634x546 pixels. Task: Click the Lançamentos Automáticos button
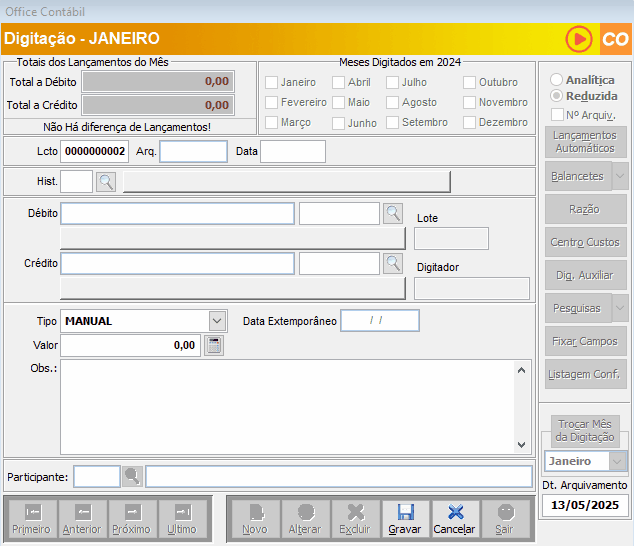pyautogui.click(x=584, y=141)
